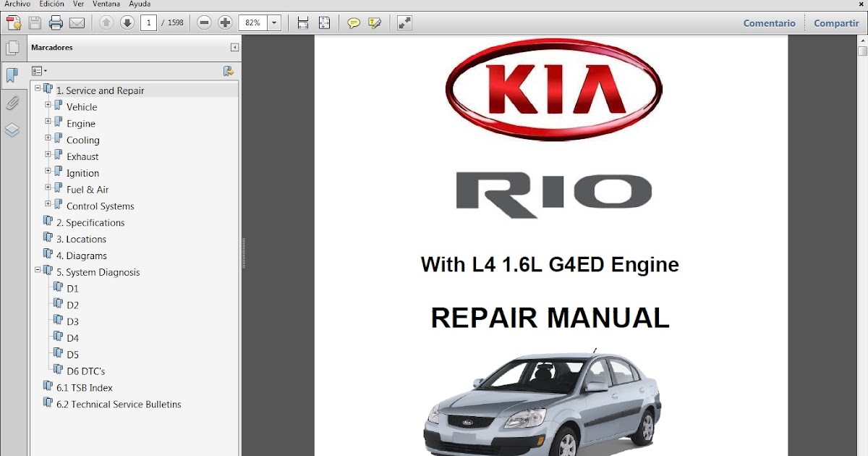Open the 2. Specifications bookmark

(90, 223)
